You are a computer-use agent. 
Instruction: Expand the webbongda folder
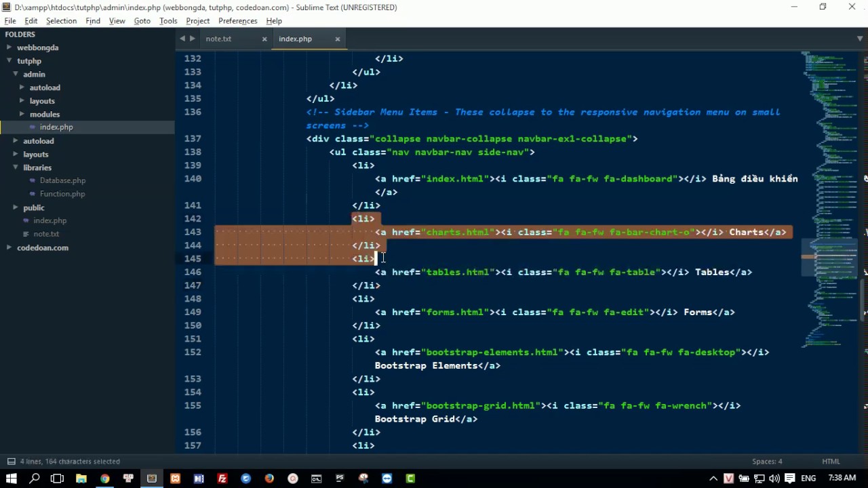point(9,47)
